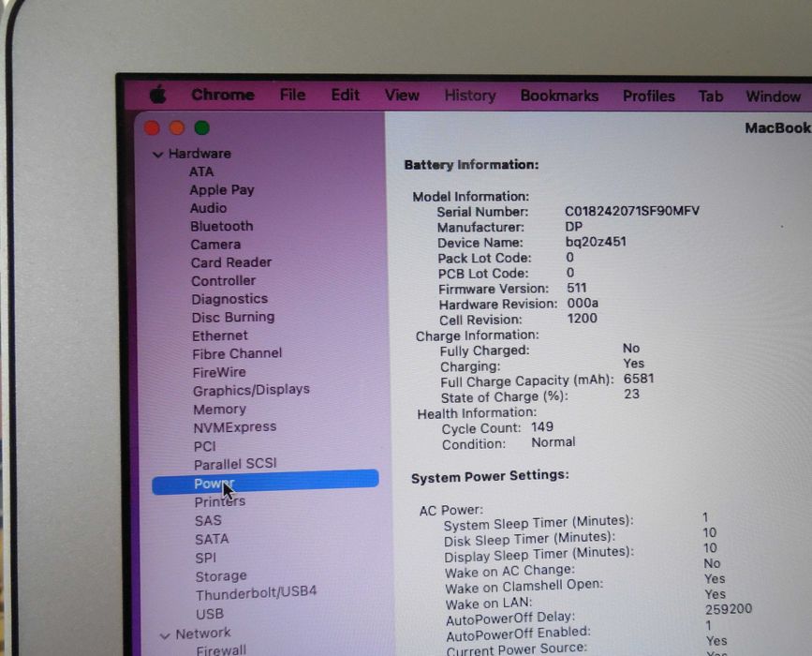Click the Network category label
Image resolution: width=812 pixels, height=656 pixels.
203,634
